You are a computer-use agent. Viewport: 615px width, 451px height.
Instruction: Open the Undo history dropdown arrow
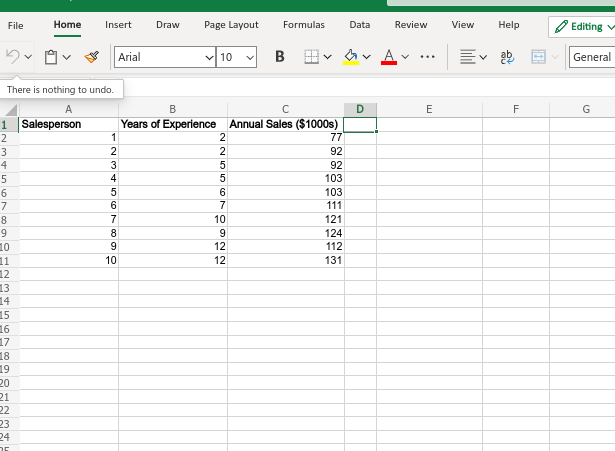28,57
